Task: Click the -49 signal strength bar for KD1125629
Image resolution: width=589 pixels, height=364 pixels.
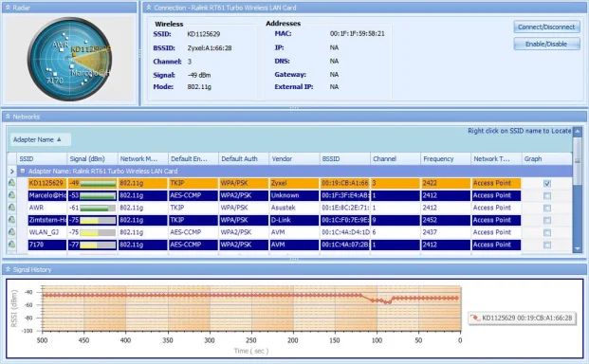Action: coord(98,184)
